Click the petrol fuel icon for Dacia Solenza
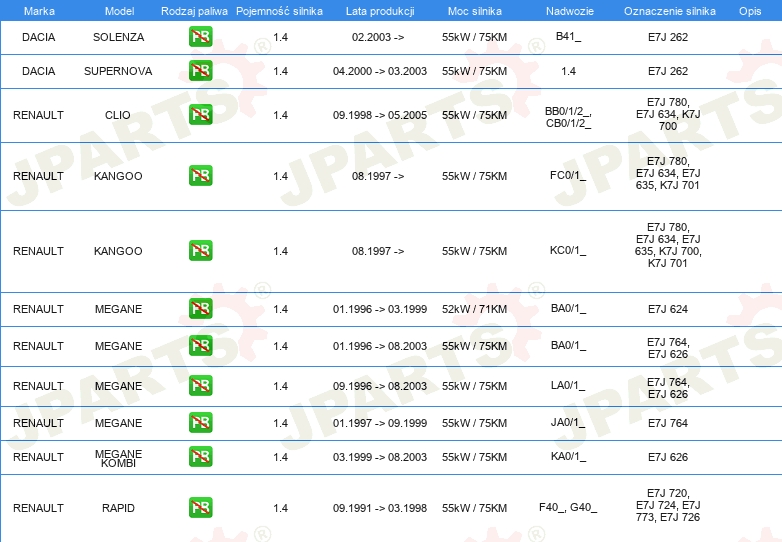The height and width of the screenshot is (542, 782). point(200,38)
